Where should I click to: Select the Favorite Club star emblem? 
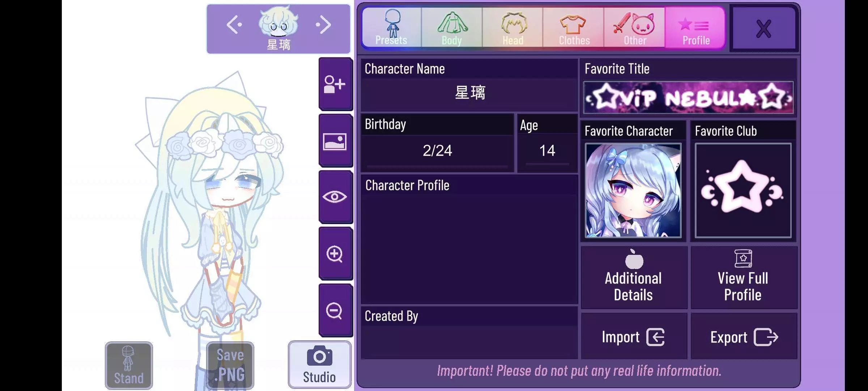coord(743,190)
